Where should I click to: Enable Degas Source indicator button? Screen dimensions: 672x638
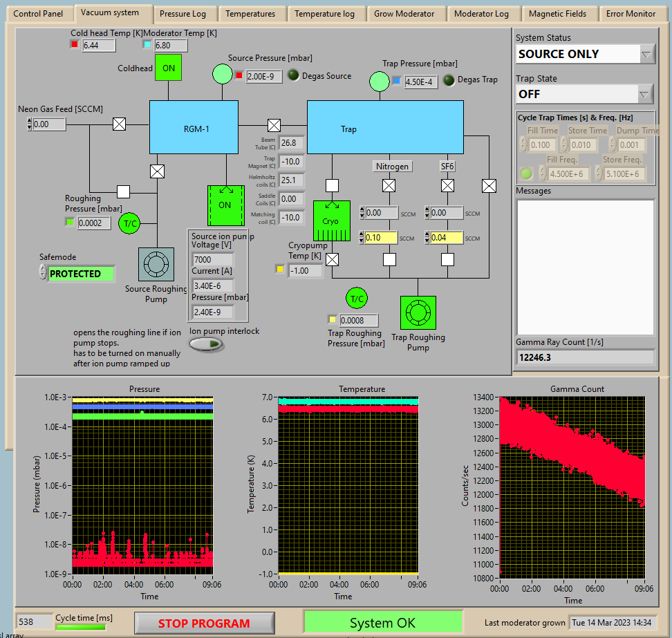pos(293,76)
